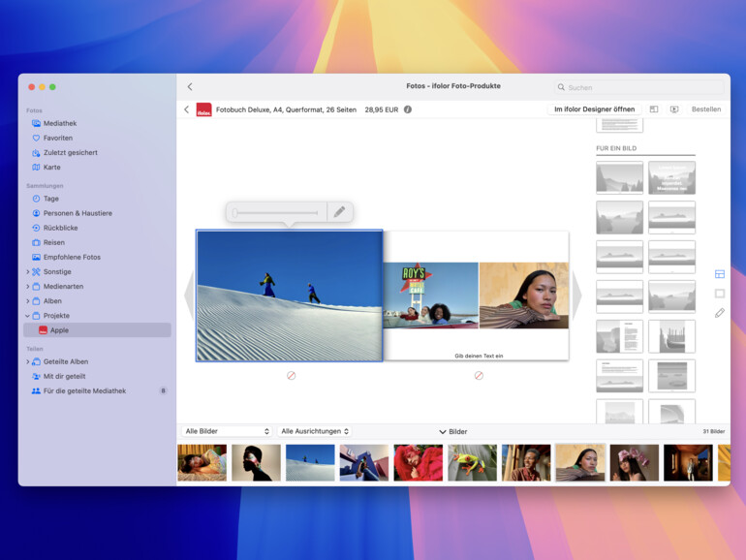This screenshot has width=746, height=560.
Task: Go to the previous spread with left arrow
Action: (x=189, y=295)
